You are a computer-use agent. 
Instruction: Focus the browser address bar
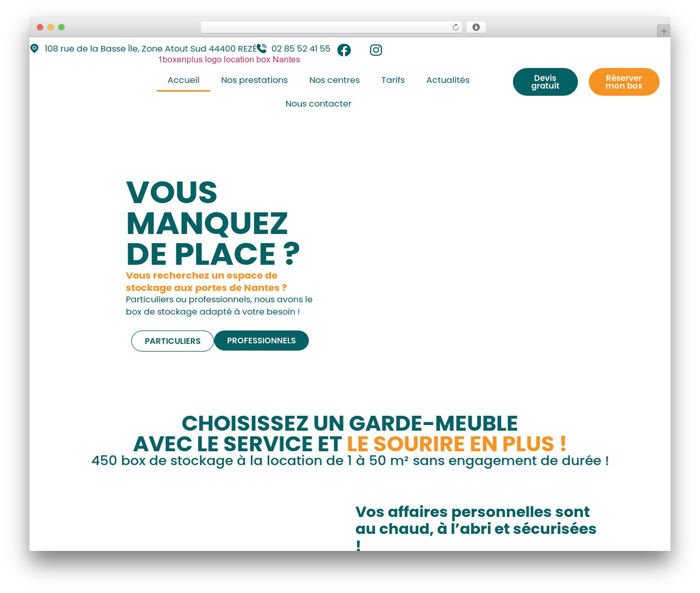(x=331, y=27)
